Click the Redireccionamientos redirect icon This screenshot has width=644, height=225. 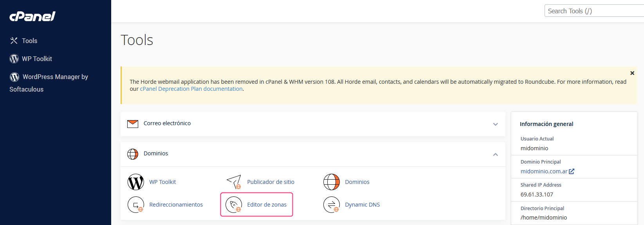[x=136, y=205]
